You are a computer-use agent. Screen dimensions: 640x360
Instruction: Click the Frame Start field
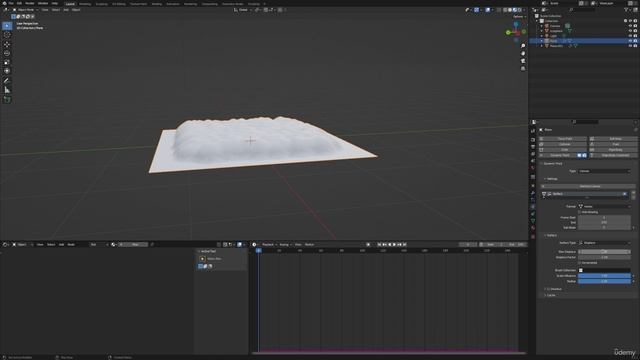[x=604, y=218]
